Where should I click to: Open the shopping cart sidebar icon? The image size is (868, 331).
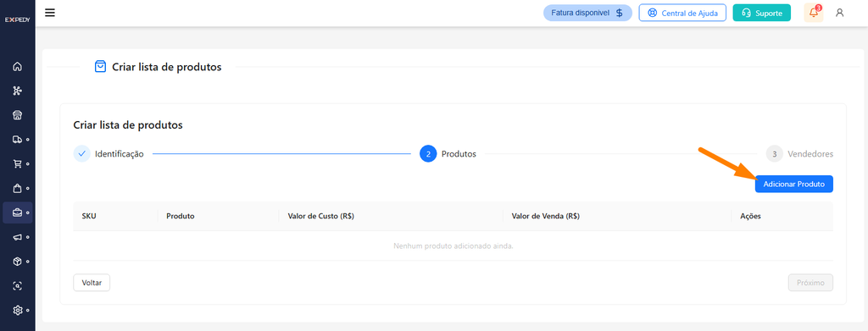pyautogui.click(x=17, y=163)
